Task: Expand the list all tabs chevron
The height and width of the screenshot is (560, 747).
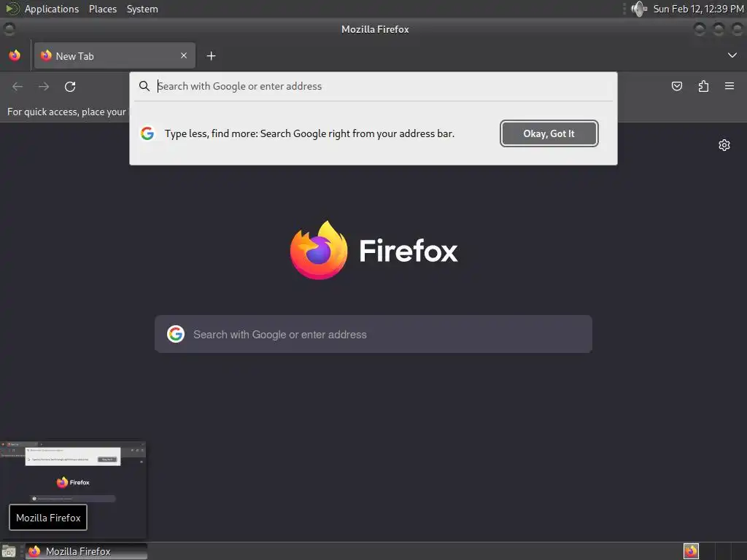Action: [x=732, y=55]
